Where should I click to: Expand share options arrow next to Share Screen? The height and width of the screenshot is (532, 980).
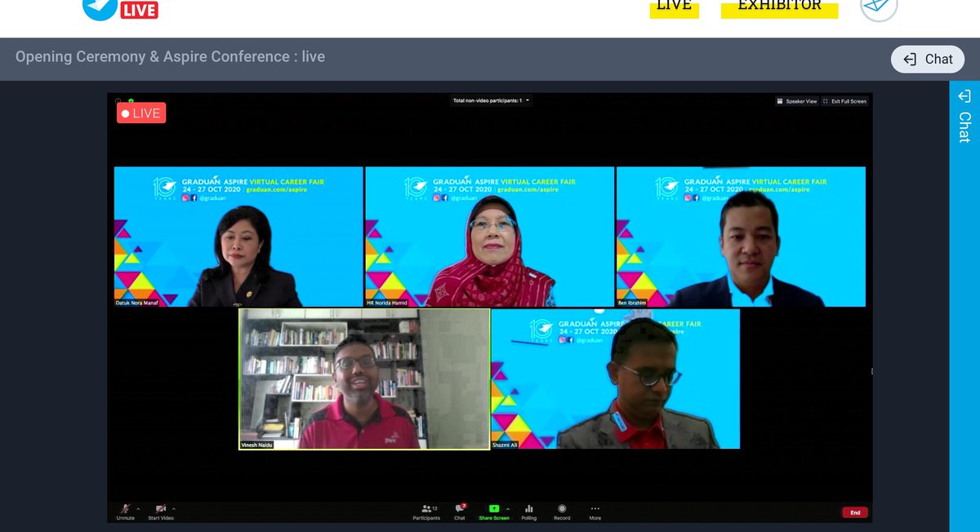coord(508,508)
